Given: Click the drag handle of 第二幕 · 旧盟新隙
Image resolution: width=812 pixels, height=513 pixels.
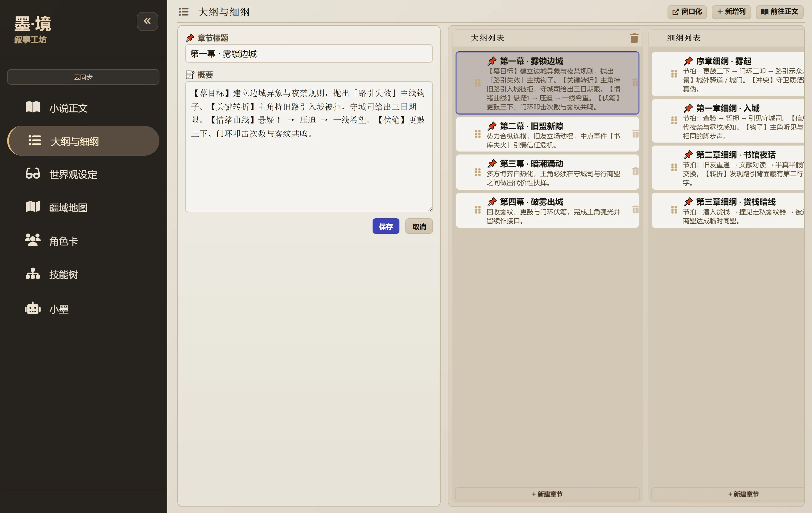Looking at the screenshot, I should tap(477, 134).
